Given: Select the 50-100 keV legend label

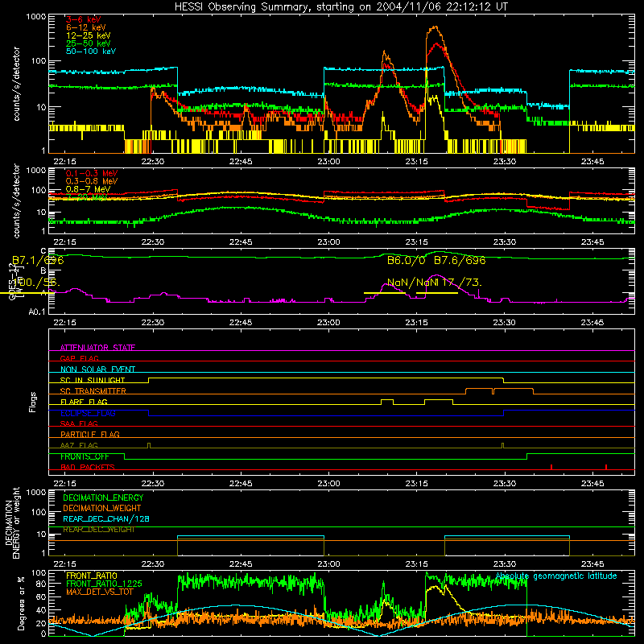Looking at the screenshot, I should tap(91, 52).
